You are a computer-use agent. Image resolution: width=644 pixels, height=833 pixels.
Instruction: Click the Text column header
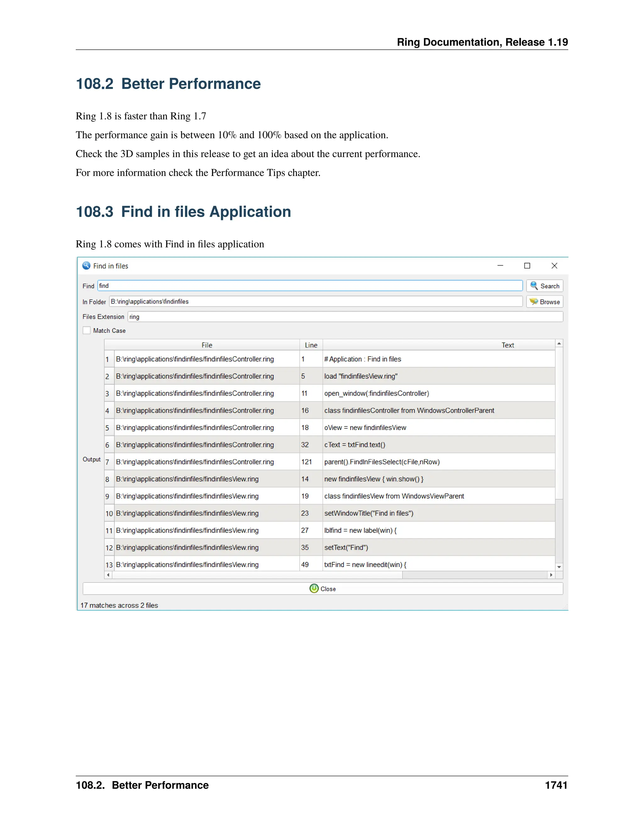pyautogui.click(x=508, y=345)
